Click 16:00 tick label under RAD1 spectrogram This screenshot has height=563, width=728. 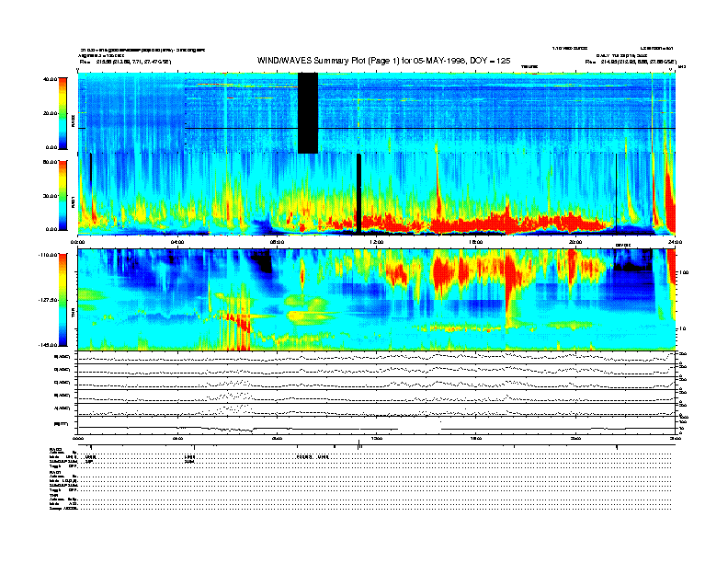[476, 242]
